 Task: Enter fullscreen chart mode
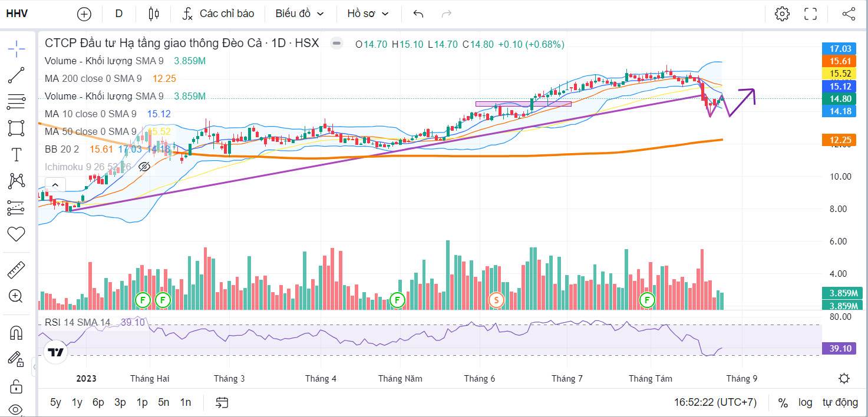pos(811,14)
